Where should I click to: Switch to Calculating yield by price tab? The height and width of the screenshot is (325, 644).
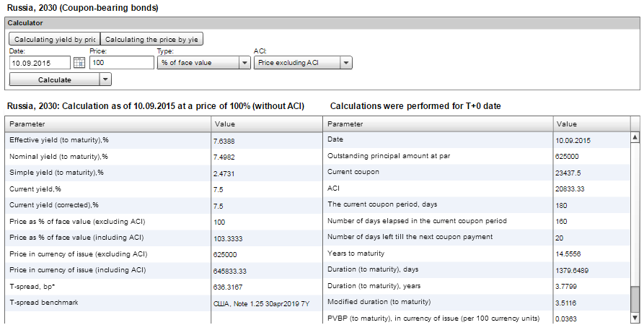(54, 39)
